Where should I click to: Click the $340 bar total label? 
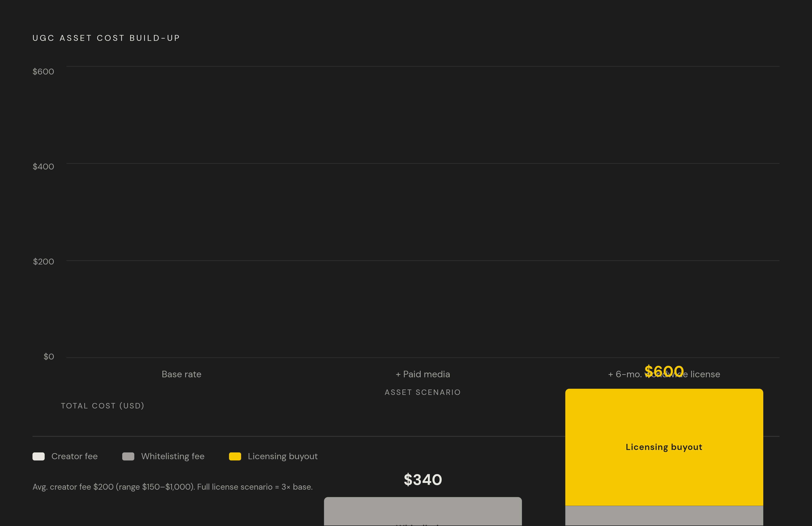click(423, 480)
